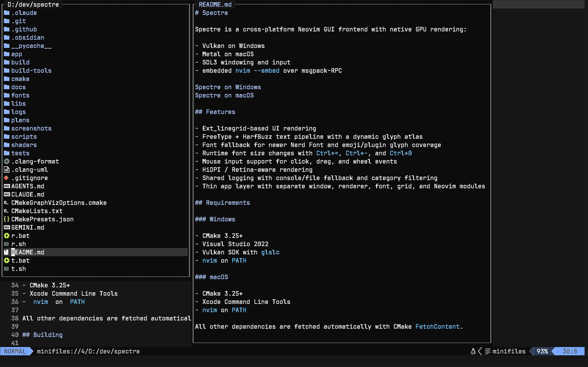This screenshot has height=367, width=588.
Task: Click the 93% scroll progress indicator
Action: tap(542, 351)
